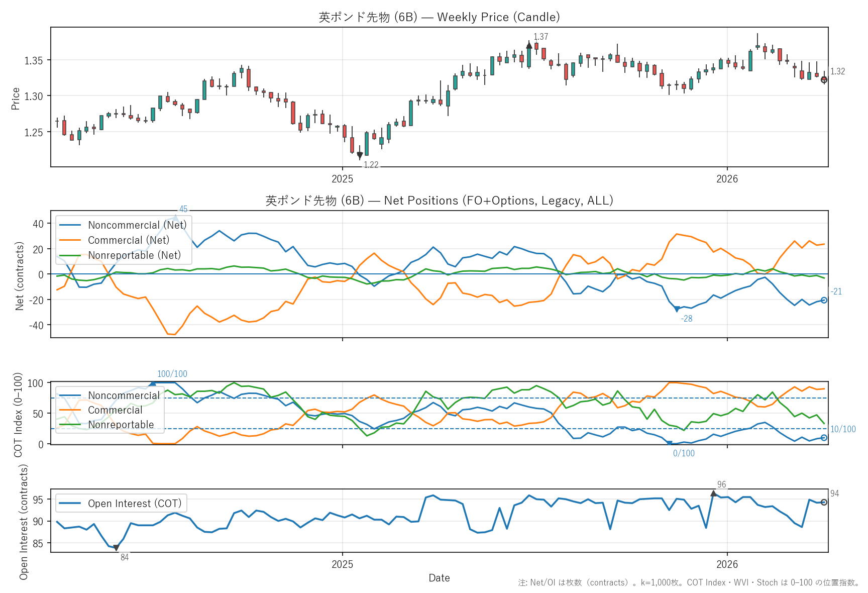The height and width of the screenshot is (593, 868).
Task: Click the 1.22 price low triangle marker
Action: (x=360, y=156)
